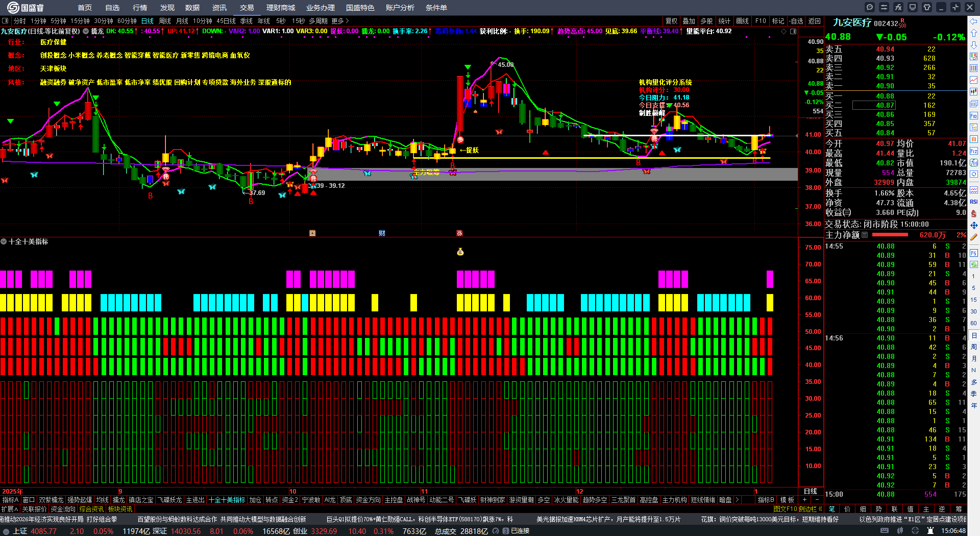Click the 返回 back button
The width and height of the screenshot is (980, 536).
815,21
